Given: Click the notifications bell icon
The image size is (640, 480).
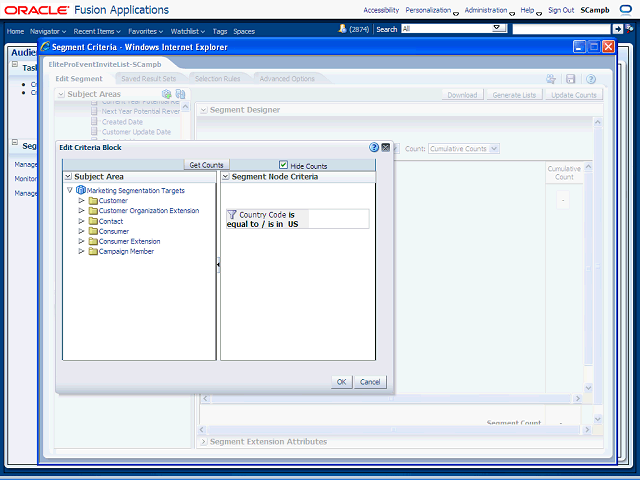Looking at the screenshot, I should click(342, 29).
